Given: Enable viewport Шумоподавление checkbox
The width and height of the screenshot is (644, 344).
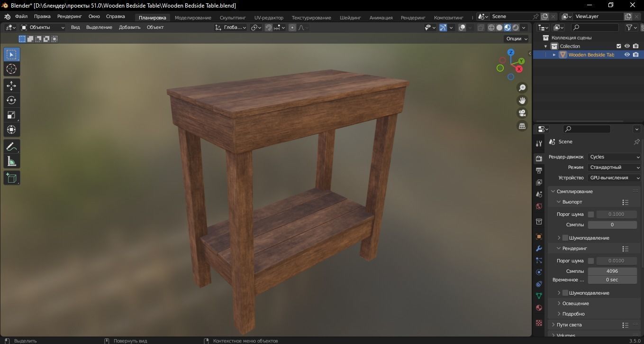Looking at the screenshot, I should [565, 238].
